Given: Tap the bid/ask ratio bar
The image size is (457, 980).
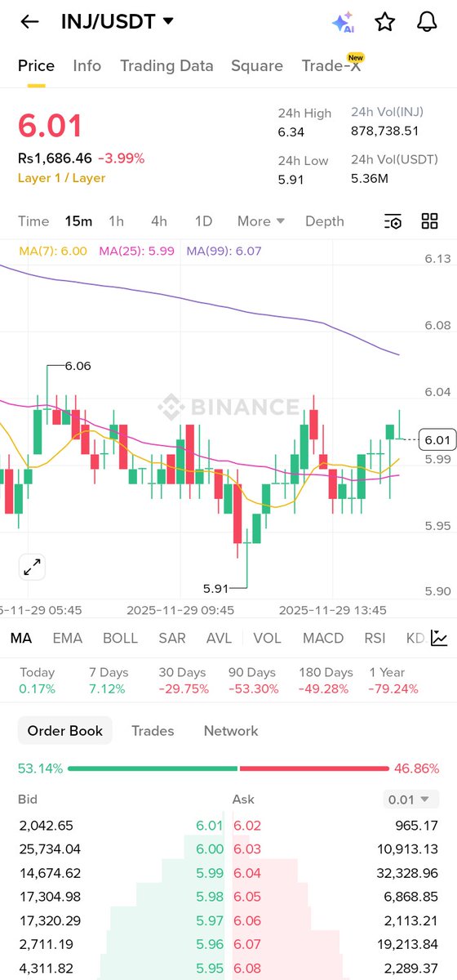Looking at the screenshot, I should [228, 768].
